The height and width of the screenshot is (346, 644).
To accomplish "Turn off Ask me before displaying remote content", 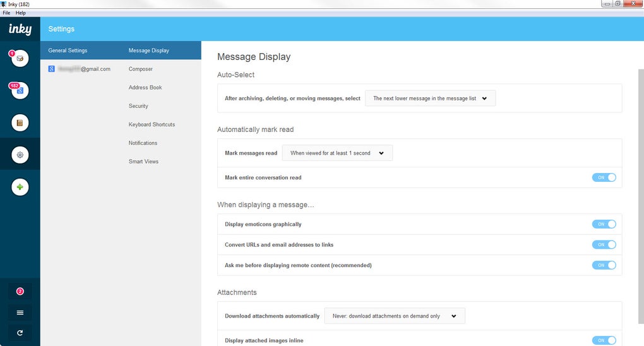I will tap(604, 265).
